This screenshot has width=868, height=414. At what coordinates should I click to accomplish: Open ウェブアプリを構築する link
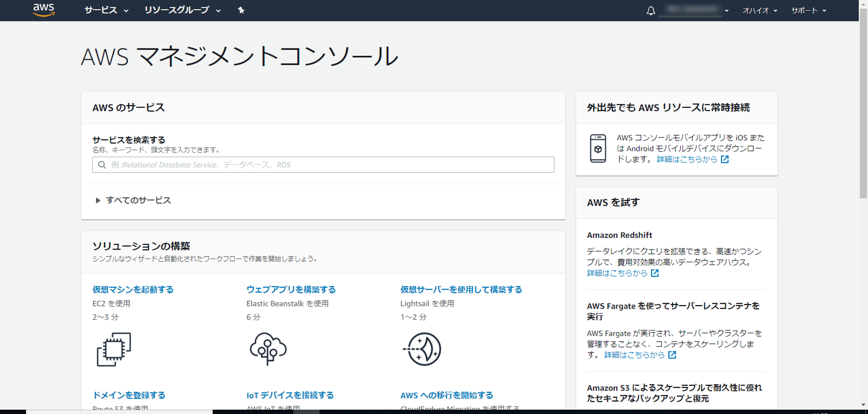[291, 290]
